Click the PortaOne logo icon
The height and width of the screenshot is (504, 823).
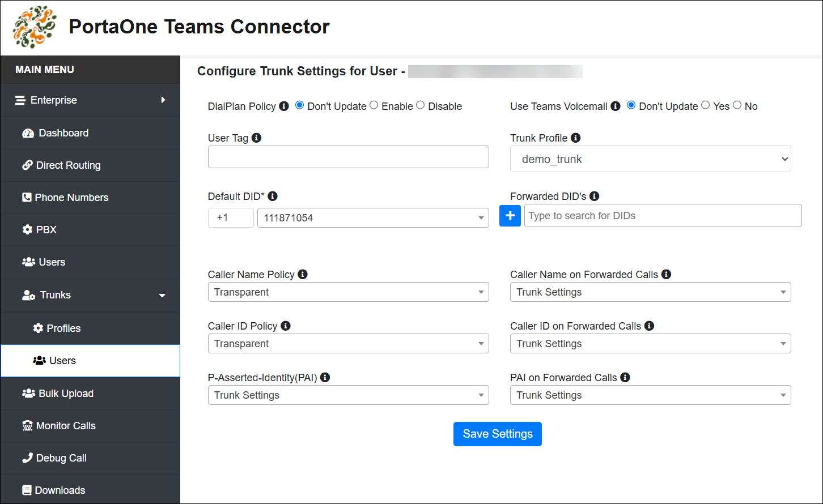click(x=35, y=27)
